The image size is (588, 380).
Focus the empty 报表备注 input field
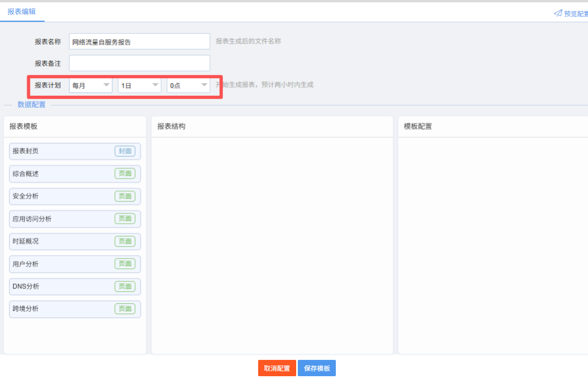(x=139, y=63)
